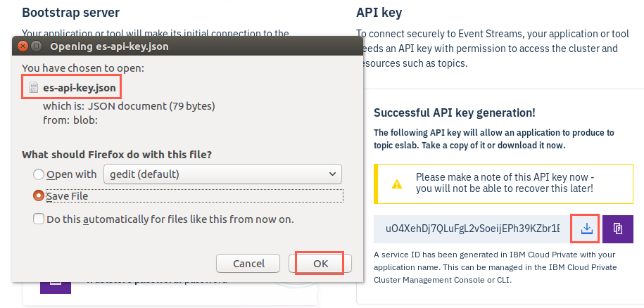Select the Save File radio option
This screenshot has width=644, height=308.
[39, 196]
